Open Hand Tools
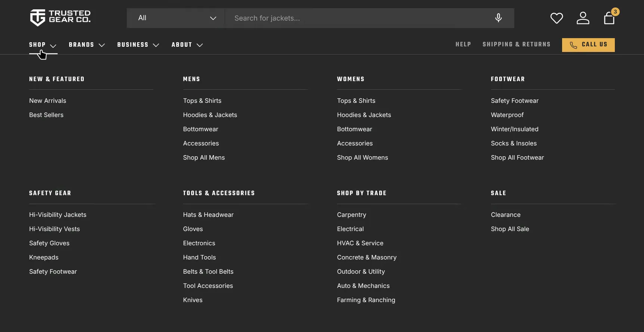 (x=199, y=257)
